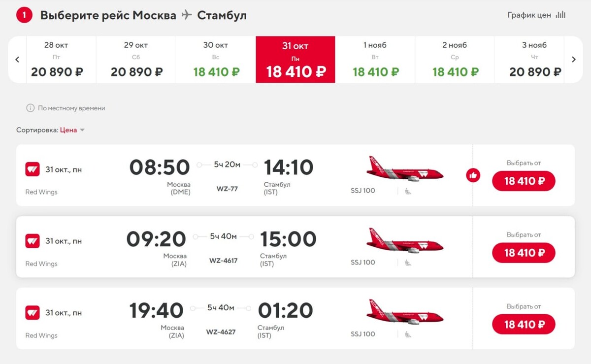This screenshot has height=364, width=591.
Task: Click Red Wings logo of 19:40 flight
Action: (33, 312)
